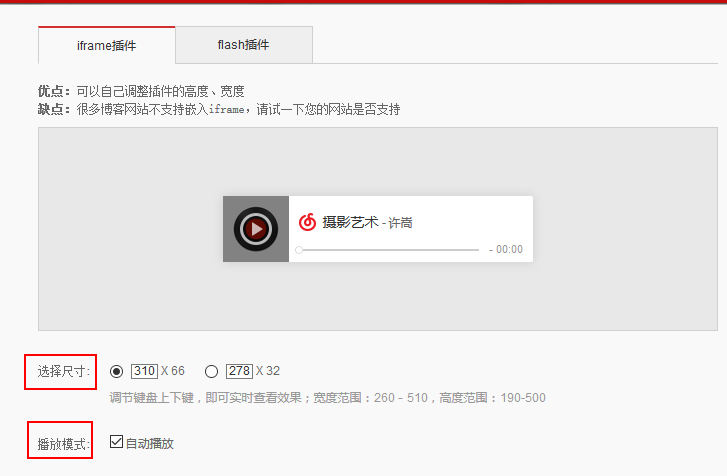
Task: Click the artist name 许嵩
Action: [400, 223]
